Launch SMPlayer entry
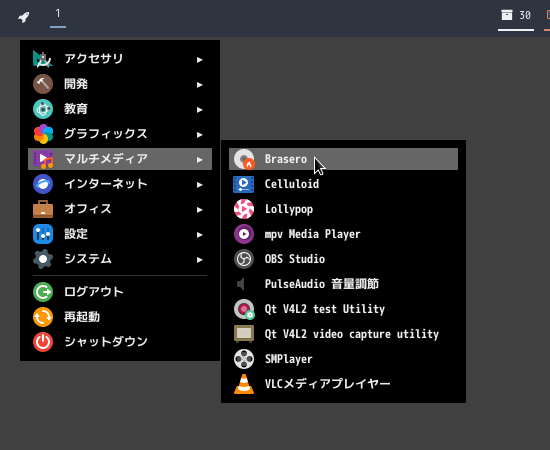This screenshot has height=450, width=550. point(343,359)
